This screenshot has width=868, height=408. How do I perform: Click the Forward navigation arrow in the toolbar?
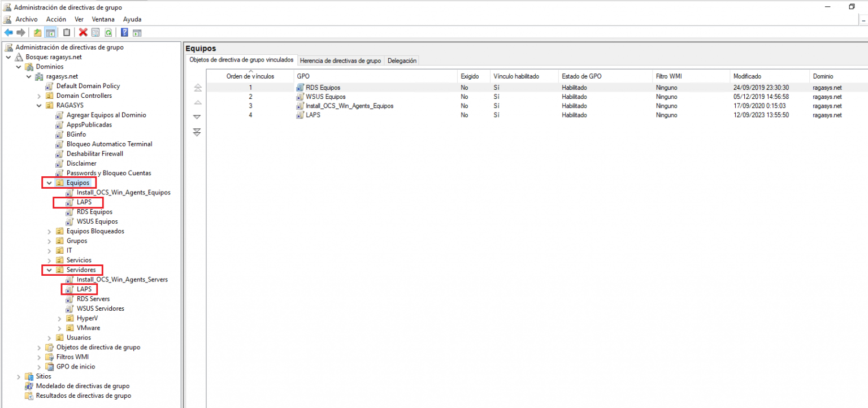[20, 32]
